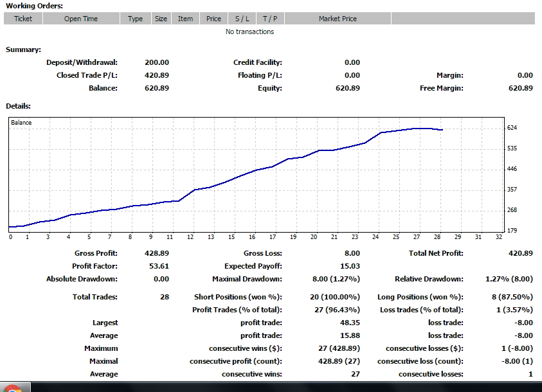542x392 pixels.
Task: Click the Ticket column header
Action: pyautogui.click(x=23, y=19)
